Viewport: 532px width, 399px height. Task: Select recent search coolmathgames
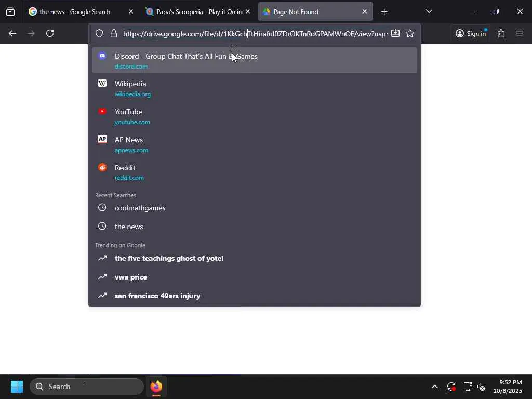pos(255,208)
